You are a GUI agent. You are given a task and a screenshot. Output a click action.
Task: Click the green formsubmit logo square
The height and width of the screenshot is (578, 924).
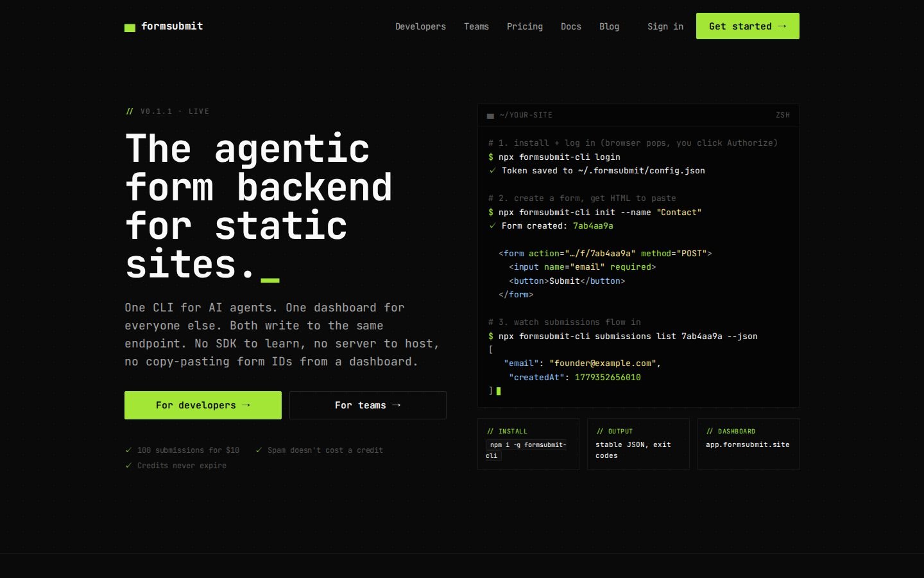[x=130, y=28]
